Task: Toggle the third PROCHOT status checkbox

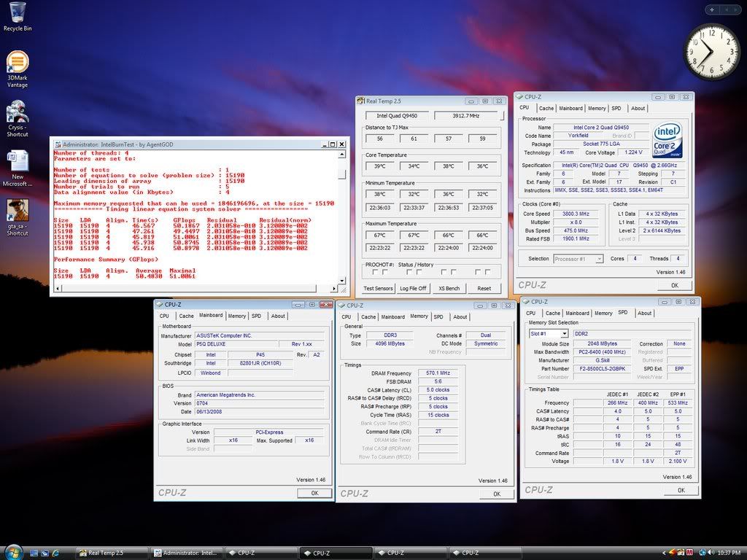Action: point(409,272)
